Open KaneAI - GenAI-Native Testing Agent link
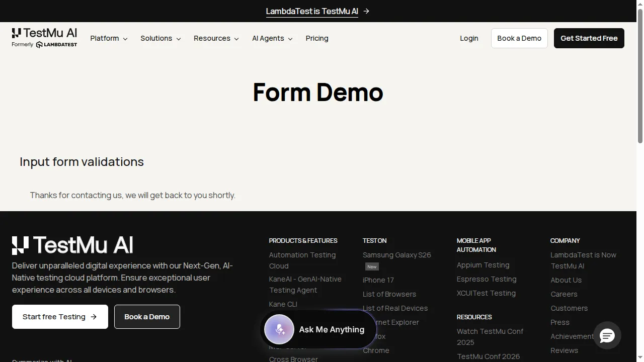Image resolution: width=644 pixels, height=362 pixels. click(305, 285)
